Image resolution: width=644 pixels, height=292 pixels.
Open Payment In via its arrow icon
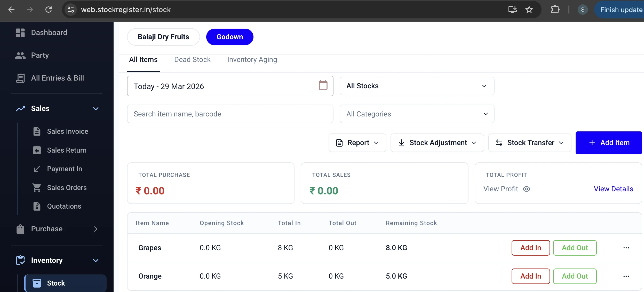(x=37, y=169)
